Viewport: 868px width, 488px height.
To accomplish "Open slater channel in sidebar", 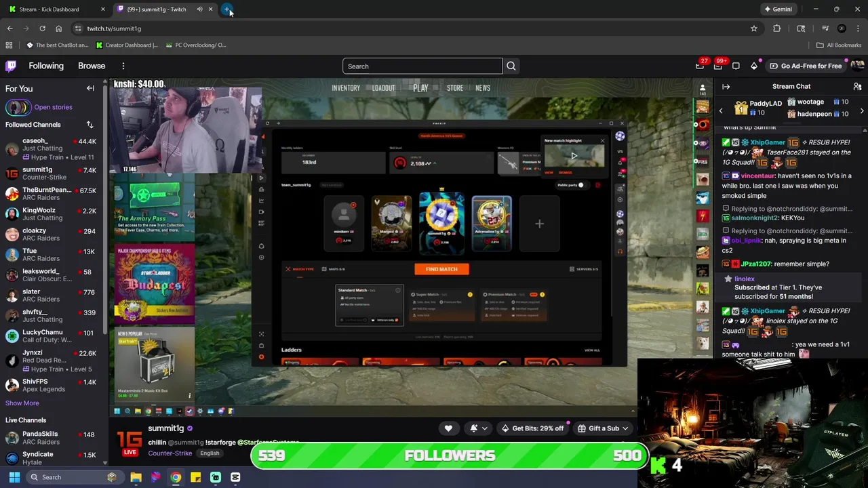I will click(x=51, y=296).
